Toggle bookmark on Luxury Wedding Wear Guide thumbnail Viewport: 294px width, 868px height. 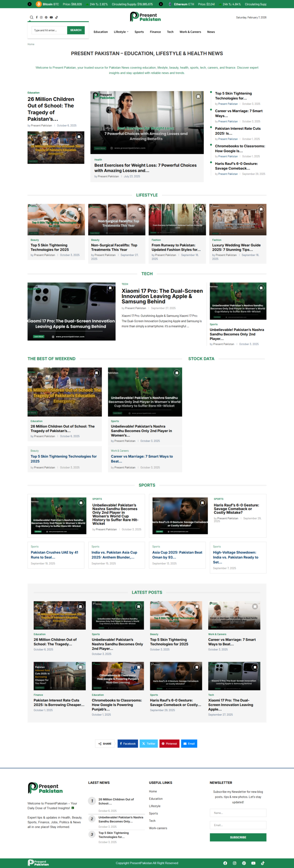point(261,209)
